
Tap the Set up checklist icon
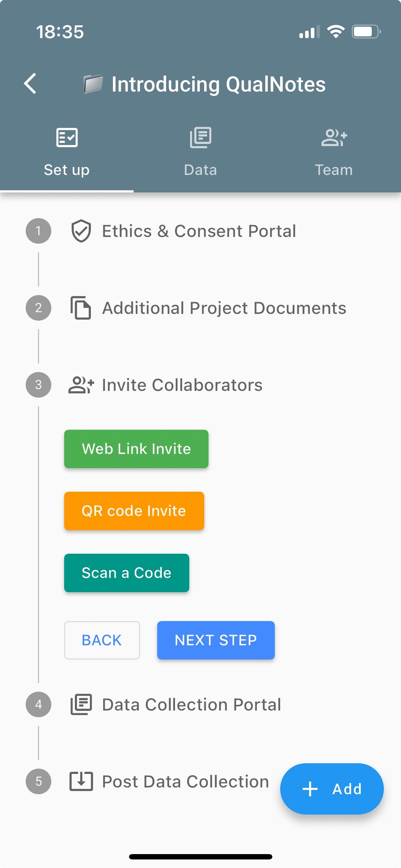click(67, 138)
